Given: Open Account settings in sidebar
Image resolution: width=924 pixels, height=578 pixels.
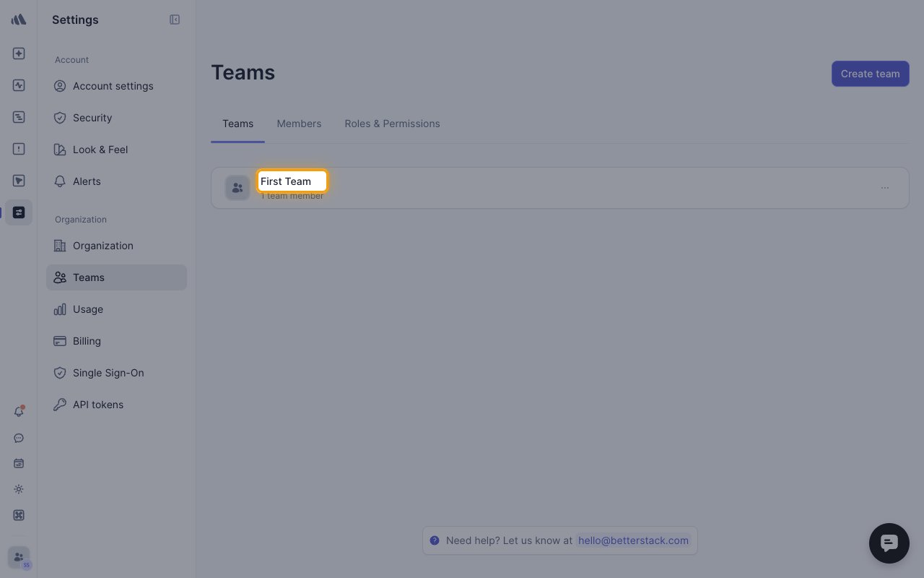Looking at the screenshot, I should 116,86.
